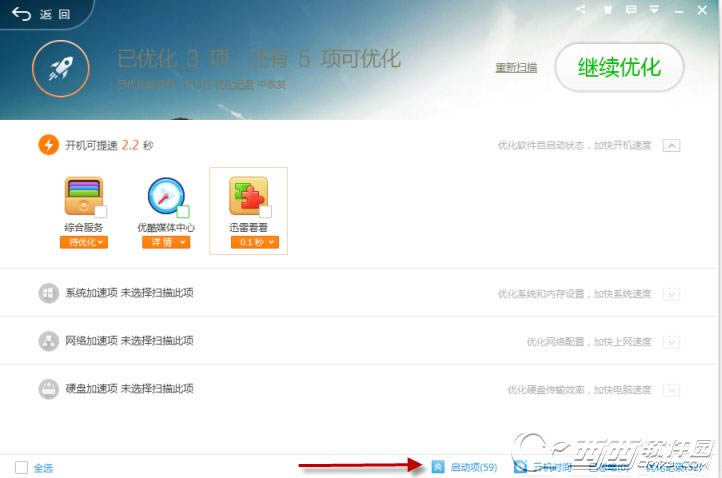Viewport: 722px width, 478px height.
Task: Click the 优酷媒体中心 name label
Action: (x=166, y=227)
